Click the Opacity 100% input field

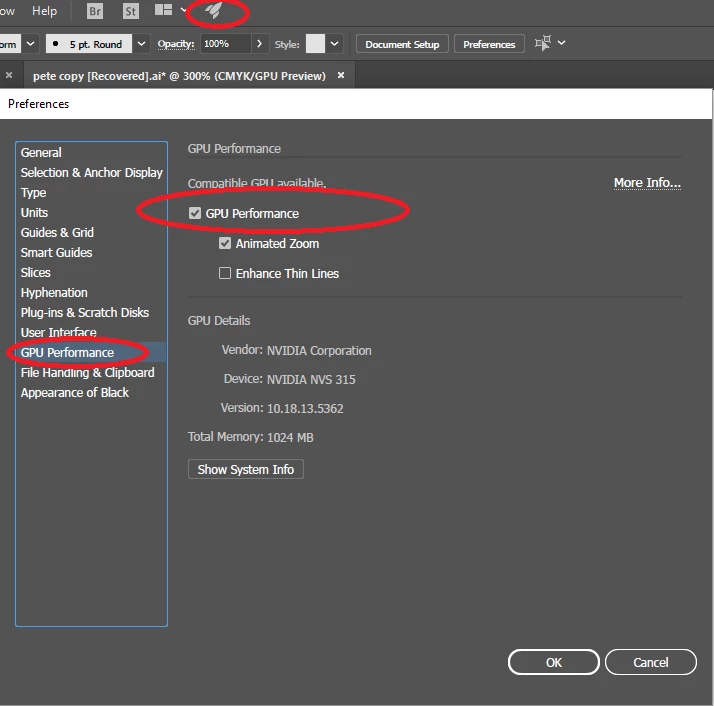pyautogui.click(x=225, y=44)
